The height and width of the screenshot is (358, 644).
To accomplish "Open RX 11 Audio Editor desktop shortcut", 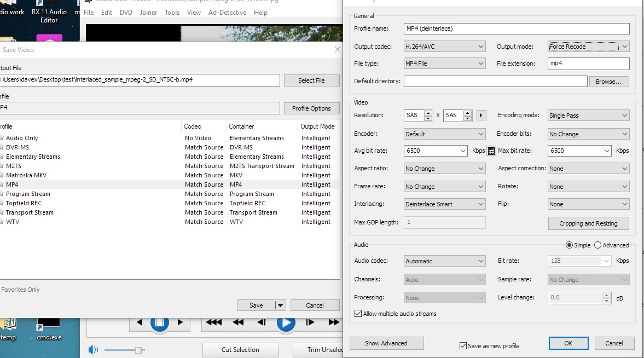I will [49, 13].
